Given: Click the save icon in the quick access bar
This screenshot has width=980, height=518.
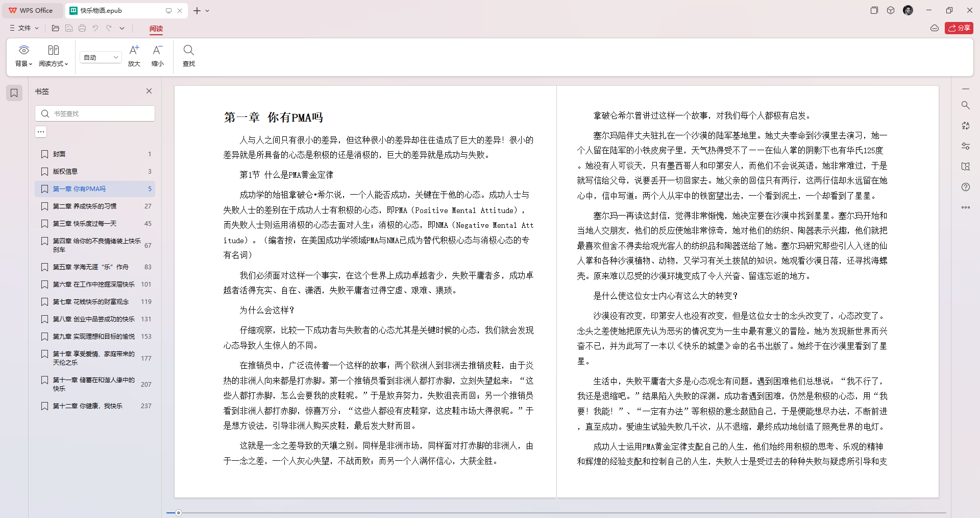Looking at the screenshot, I should pos(69,28).
